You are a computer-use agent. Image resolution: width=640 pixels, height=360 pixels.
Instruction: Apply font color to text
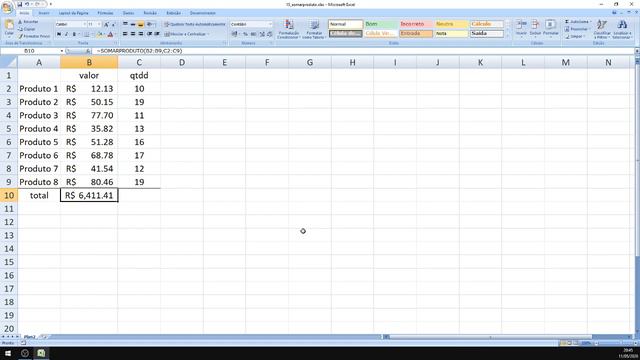click(x=110, y=34)
